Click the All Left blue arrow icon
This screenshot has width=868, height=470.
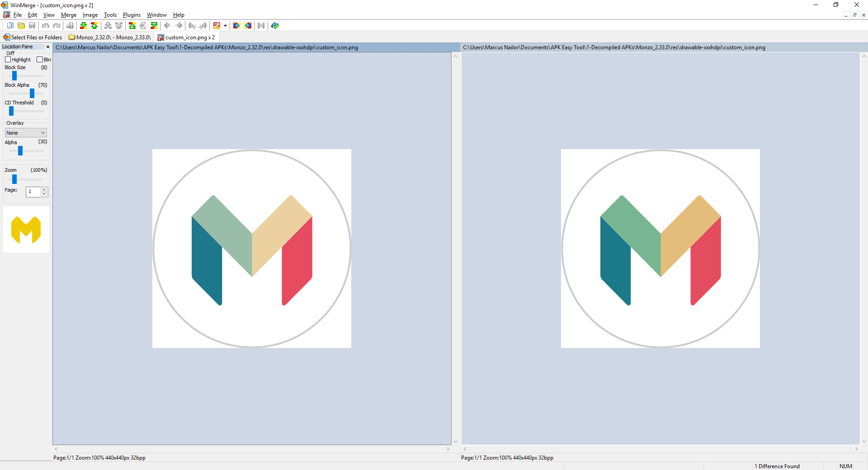coord(248,26)
